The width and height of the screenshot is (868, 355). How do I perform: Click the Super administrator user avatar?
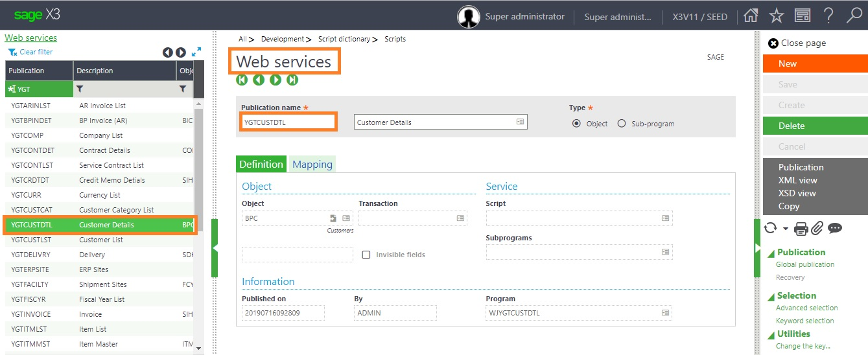[x=468, y=17]
